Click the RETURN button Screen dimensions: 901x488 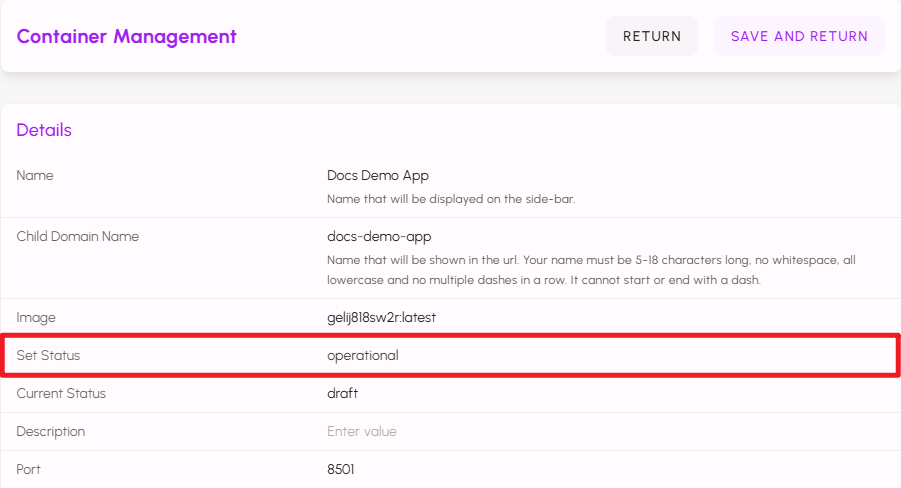pos(652,36)
